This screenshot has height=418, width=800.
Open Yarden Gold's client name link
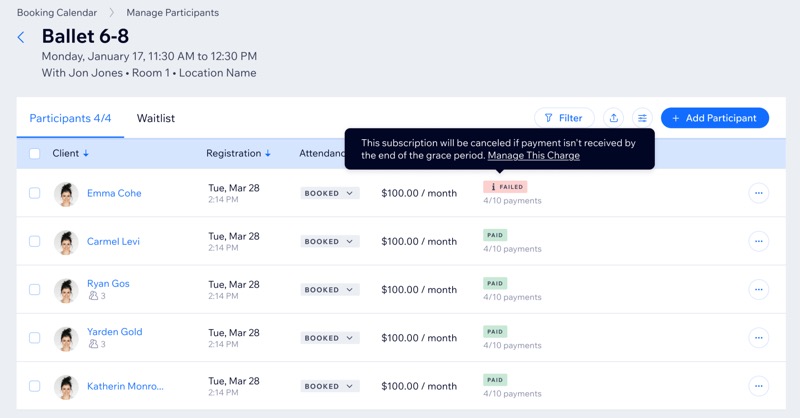[114, 332]
